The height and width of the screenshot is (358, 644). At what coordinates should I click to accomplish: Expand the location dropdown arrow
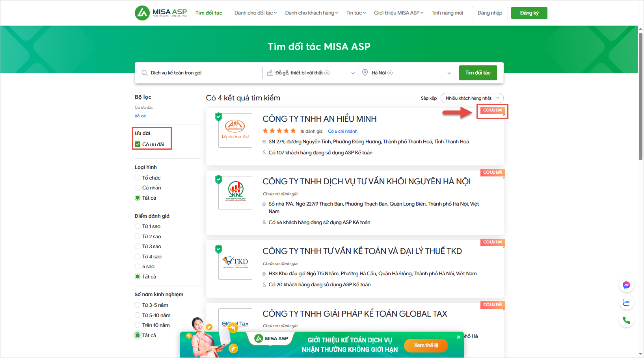[x=449, y=73]
